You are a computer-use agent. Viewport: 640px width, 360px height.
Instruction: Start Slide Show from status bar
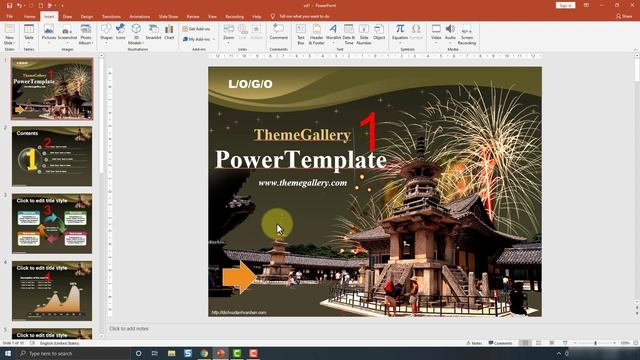point(565,343)
